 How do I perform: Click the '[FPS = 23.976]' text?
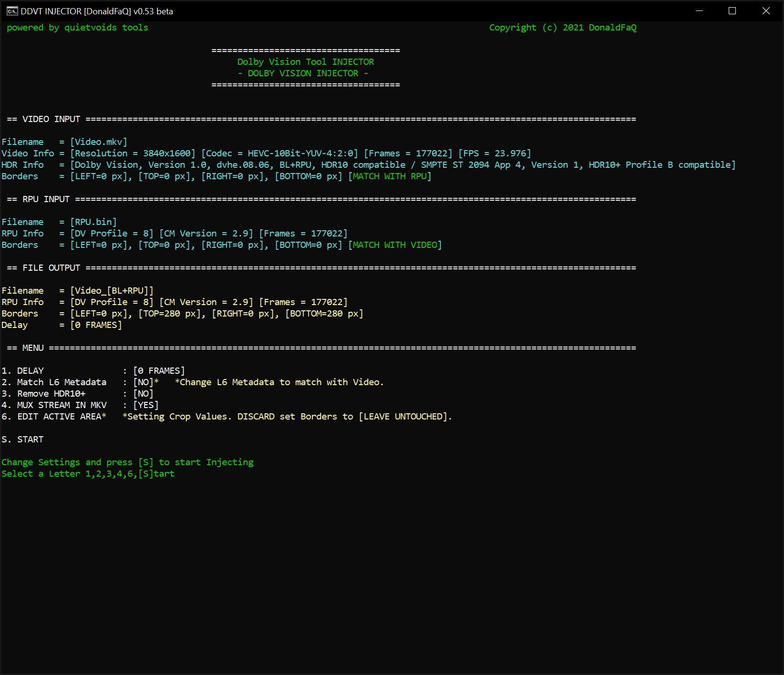coord(495,153)
